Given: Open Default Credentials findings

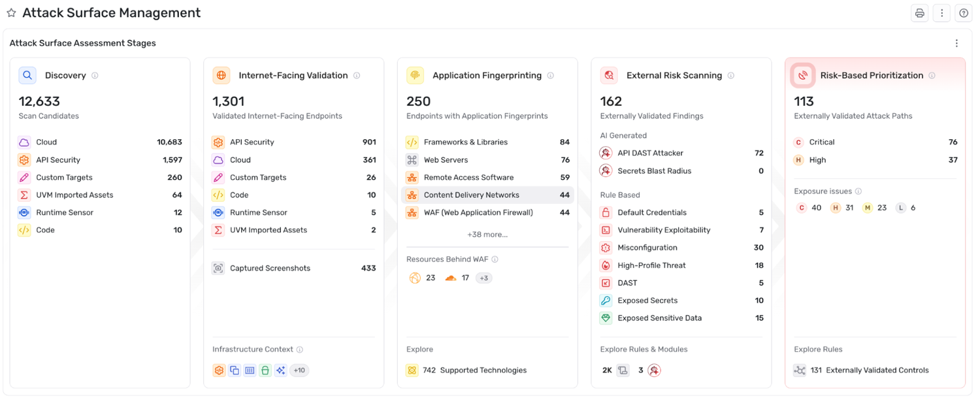Looking at the screenshot, I should [x=681, y=212].
